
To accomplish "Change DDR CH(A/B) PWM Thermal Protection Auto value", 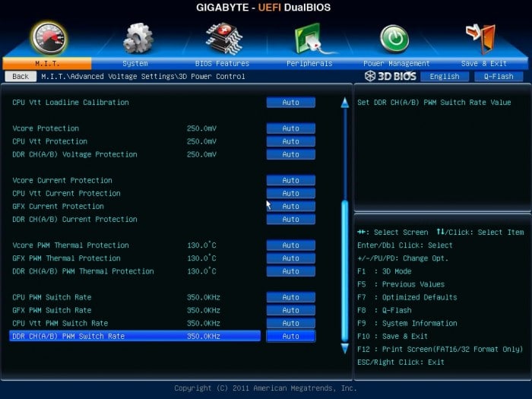I will point(291,271).
